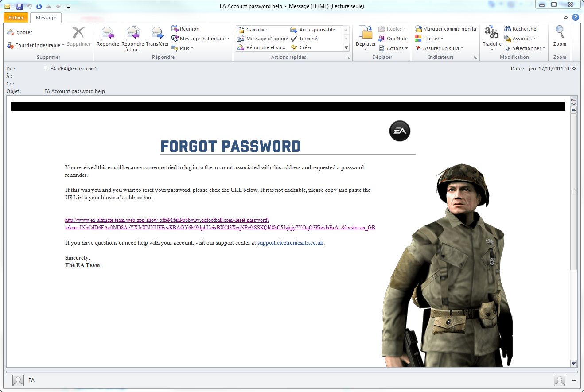Open Message instantané dropdown
Screen dimensions: 584x392
pos(228,39)
